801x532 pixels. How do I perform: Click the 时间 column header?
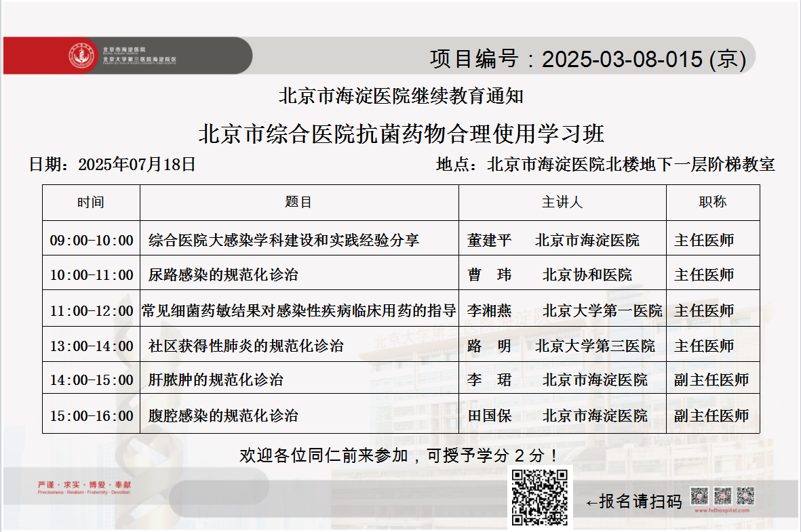91,202
